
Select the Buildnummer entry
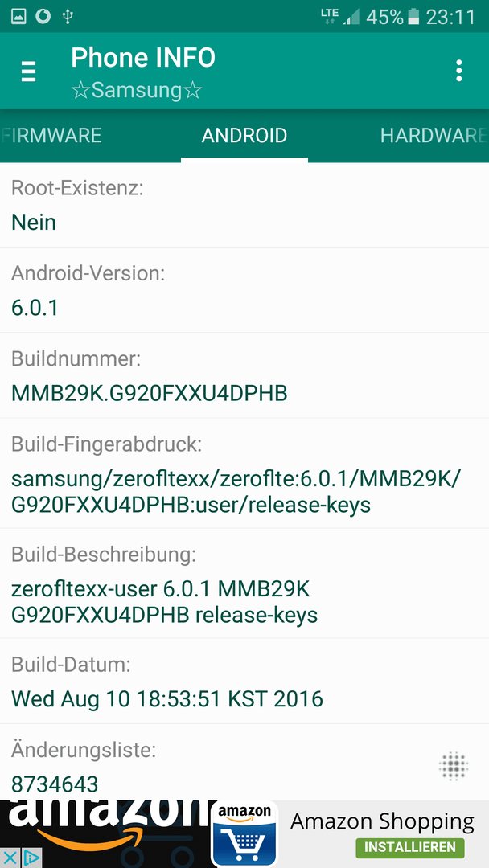click(244, 375)
